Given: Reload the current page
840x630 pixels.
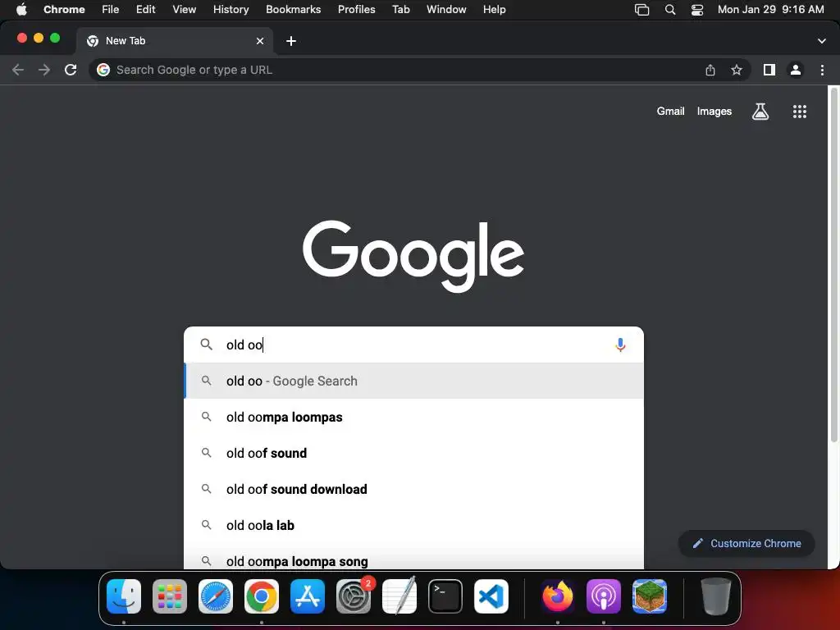Looking at the screenshot, I should click(71, 70).
